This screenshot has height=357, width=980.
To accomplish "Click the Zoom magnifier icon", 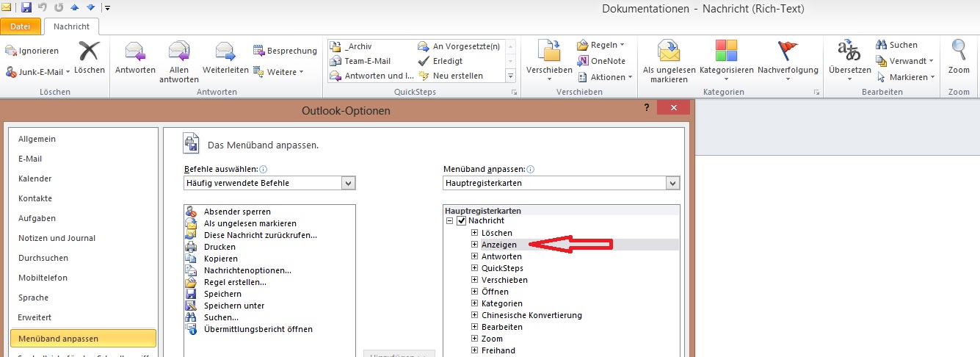I will pos(959,50).
